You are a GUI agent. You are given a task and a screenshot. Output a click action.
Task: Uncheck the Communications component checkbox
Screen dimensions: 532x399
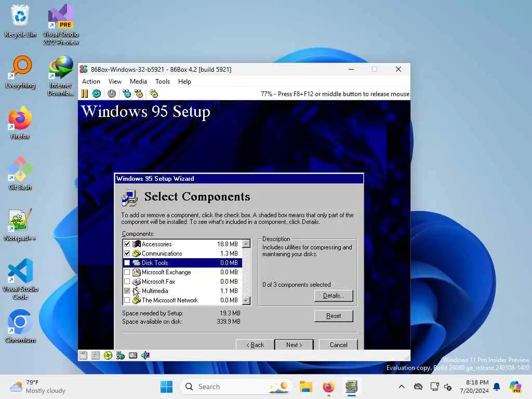tap(127, 254)
